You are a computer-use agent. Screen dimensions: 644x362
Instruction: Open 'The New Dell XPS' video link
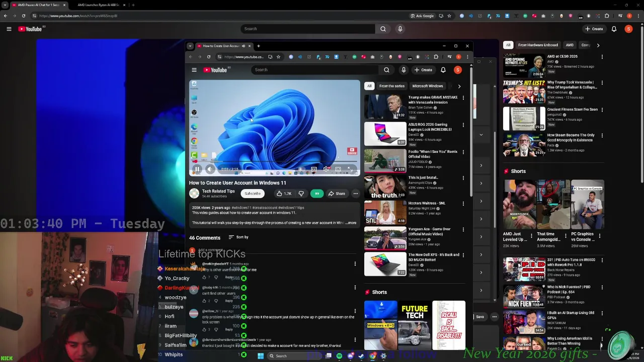coord(434,257)
